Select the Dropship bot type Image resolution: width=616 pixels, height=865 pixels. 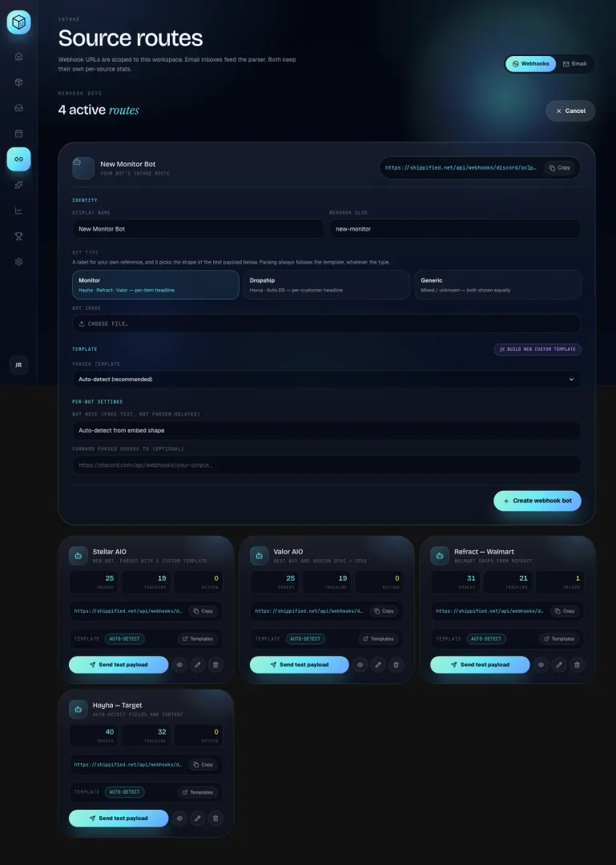coord(327,284)
